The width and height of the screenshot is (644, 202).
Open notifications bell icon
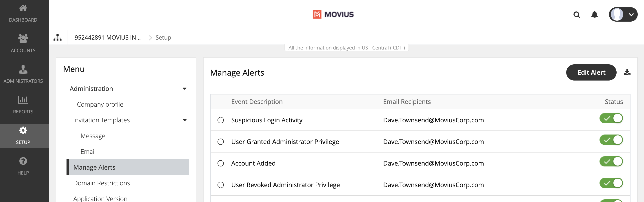[594, 15]
